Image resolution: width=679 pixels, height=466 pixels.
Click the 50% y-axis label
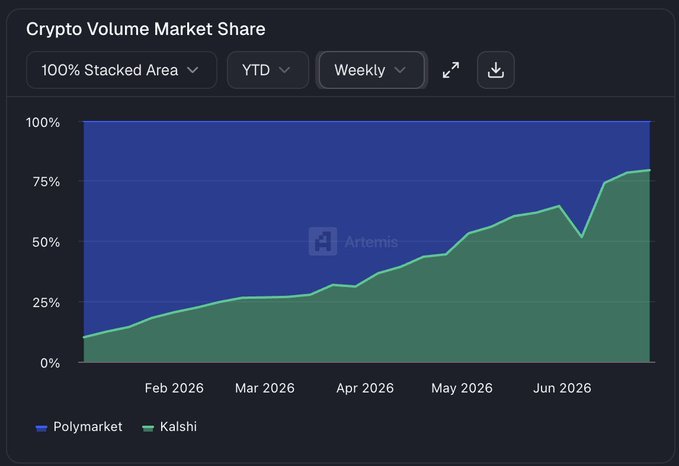(46, 242)
